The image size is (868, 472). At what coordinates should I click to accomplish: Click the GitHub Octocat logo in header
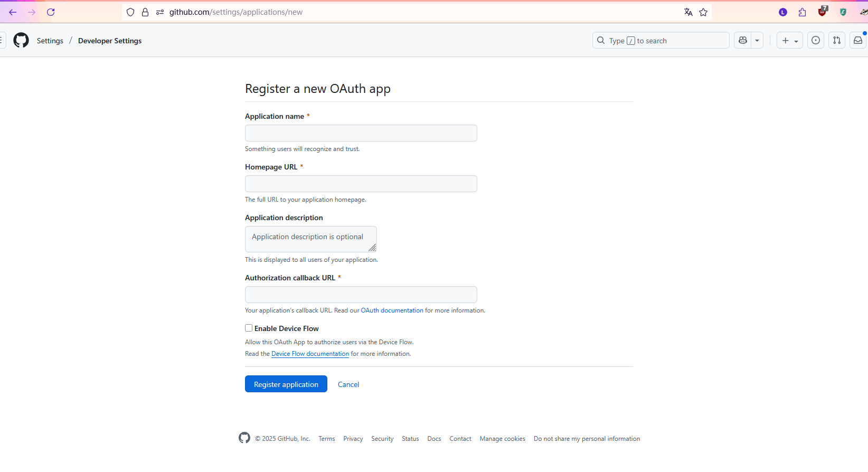click(21, 40)
